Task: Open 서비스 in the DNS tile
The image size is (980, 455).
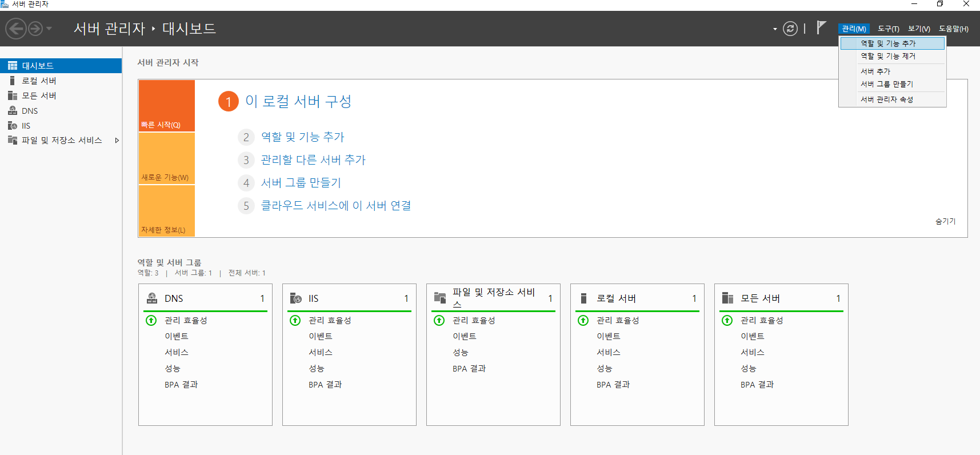Action: (177, 353)
